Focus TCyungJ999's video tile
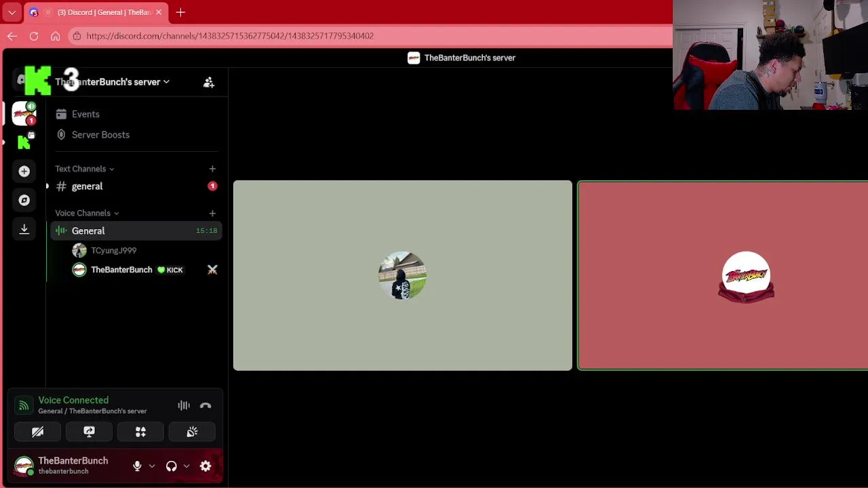Viewport: 868px width, 488px height. (403, 275)
